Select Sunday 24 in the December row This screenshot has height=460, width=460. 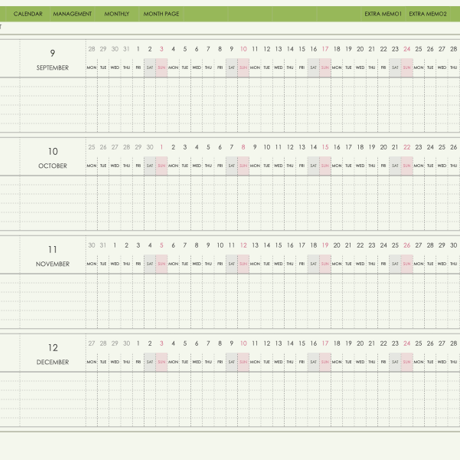tap(407, 343)
